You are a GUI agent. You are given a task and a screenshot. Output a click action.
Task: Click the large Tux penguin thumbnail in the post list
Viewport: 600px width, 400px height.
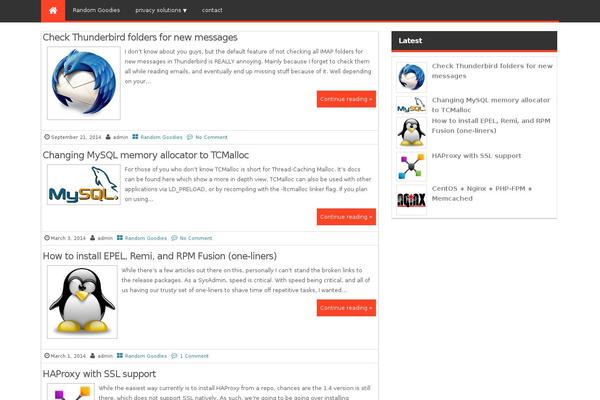point(82,302)
